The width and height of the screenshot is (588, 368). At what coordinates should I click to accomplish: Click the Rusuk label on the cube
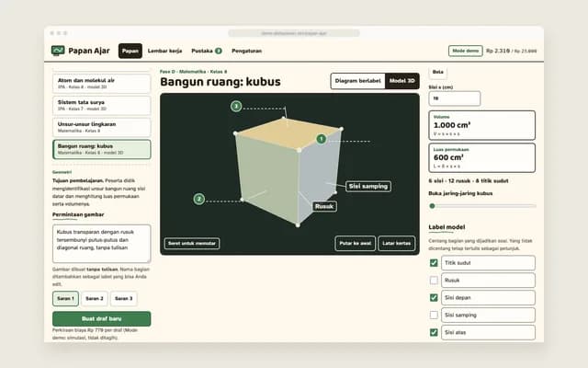pos(324,206)
